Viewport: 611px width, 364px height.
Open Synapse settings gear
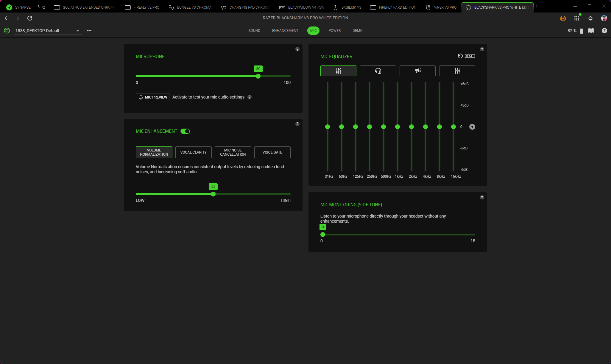pyautogui.click(x=590, y=18)
